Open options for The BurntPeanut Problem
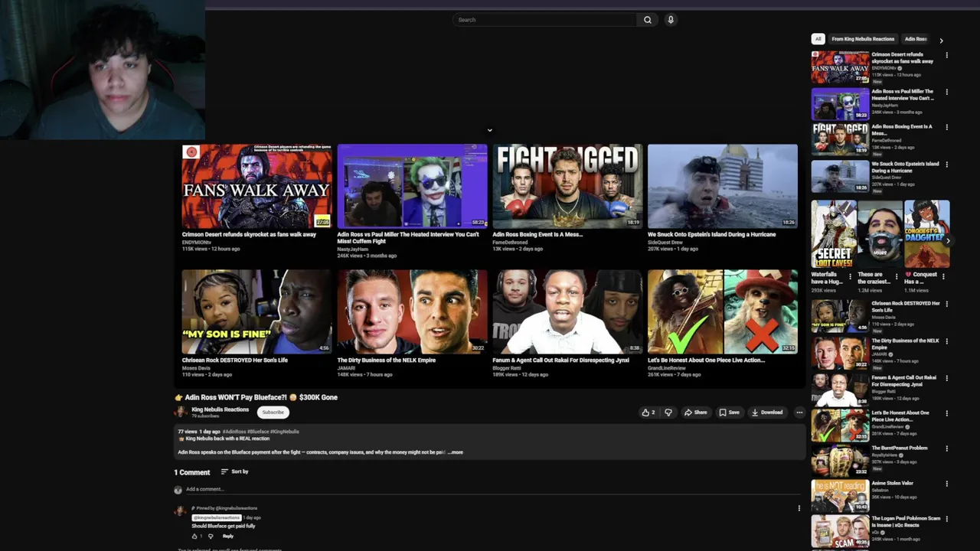This screenshot has height=551, width=980. pyautogui.click(x=947, y=448)
